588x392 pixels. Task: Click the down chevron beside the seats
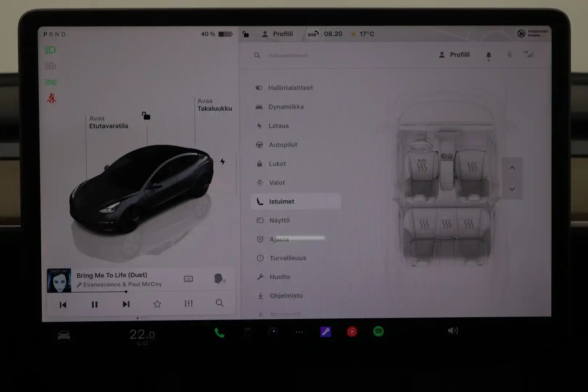coord(512,189)
